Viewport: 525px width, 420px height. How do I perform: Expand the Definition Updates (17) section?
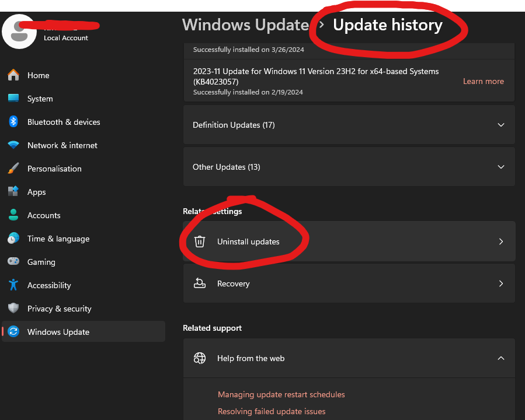[349, 125]
